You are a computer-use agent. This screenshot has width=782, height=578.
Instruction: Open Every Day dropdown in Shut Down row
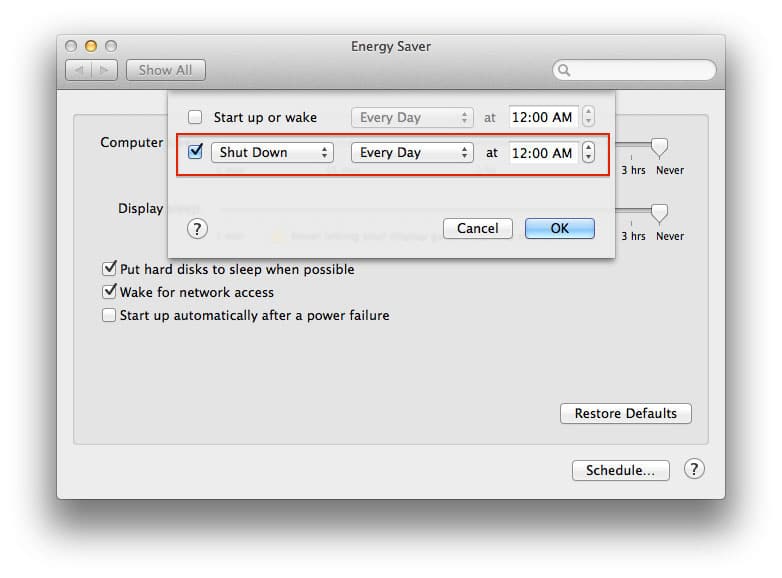coord(411,153)
